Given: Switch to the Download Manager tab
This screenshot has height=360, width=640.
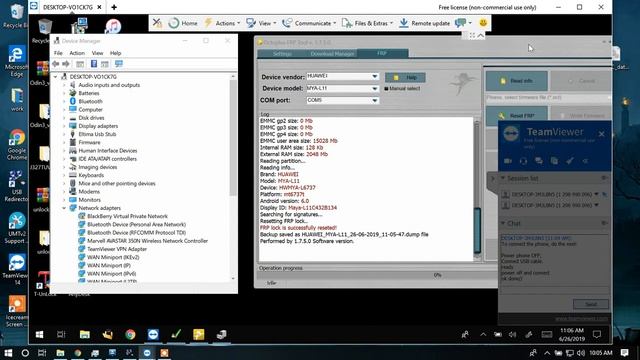Looking at the screenshot, I should 332,53.
